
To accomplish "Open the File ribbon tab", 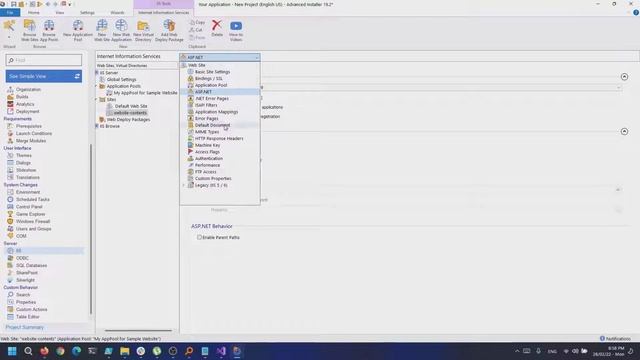I will click(x=10, y=13).
